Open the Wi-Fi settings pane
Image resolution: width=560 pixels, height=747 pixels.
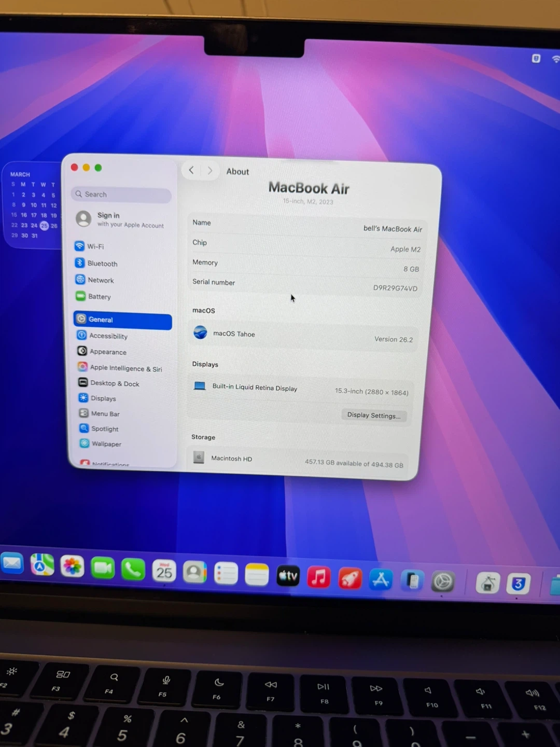pos(95,246)
